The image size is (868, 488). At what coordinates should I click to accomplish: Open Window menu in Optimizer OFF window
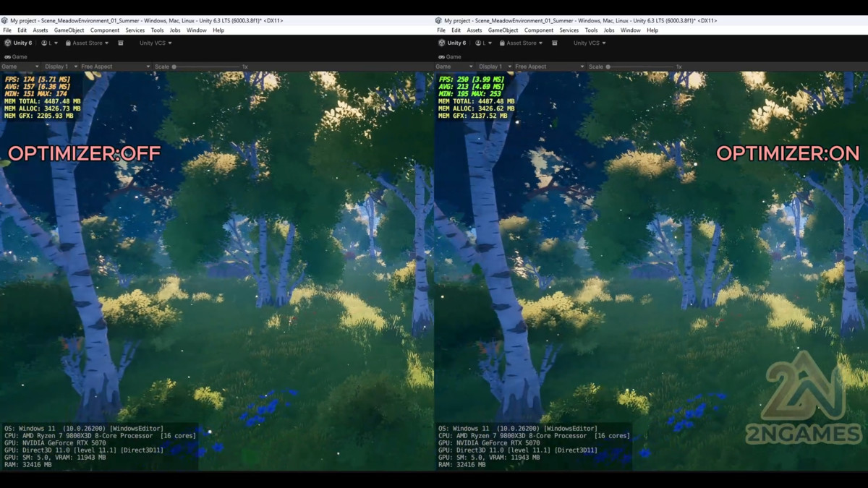click(196, 30)
